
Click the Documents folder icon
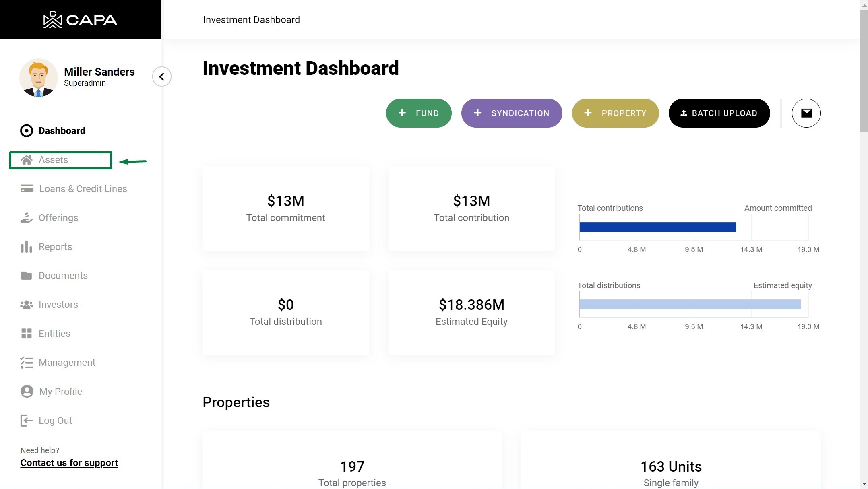[x=27, y=276]
